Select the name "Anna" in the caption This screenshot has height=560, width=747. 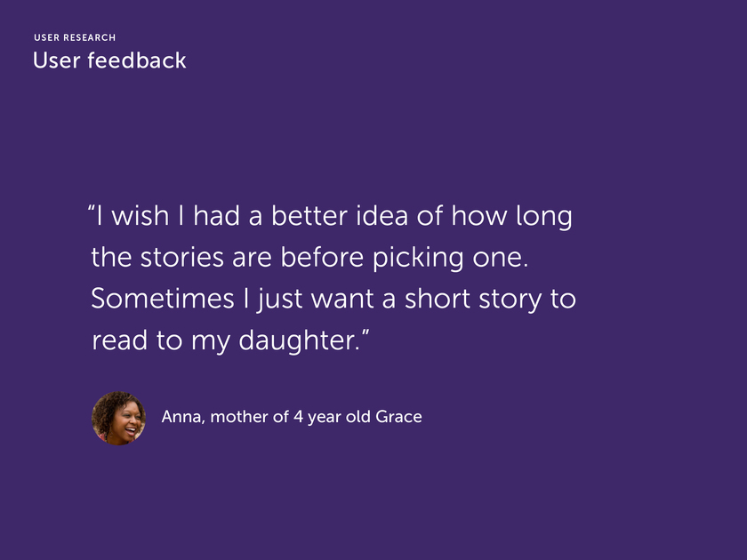click(x=181, y=417)
